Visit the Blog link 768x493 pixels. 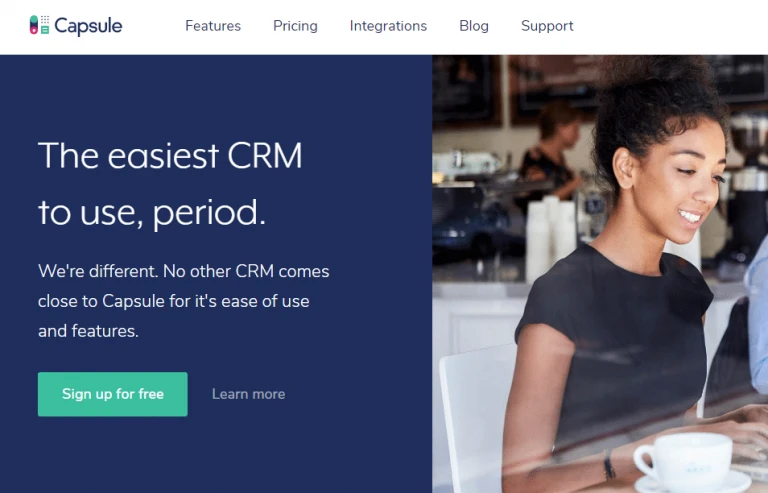tap(474, 26)
